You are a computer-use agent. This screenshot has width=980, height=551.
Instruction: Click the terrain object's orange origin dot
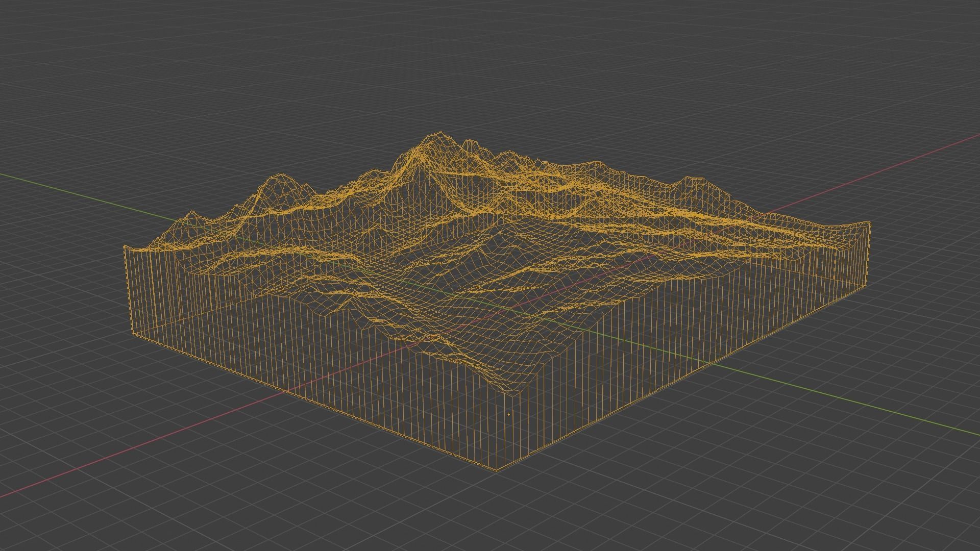pyautogui.click(x=509, y=414)
